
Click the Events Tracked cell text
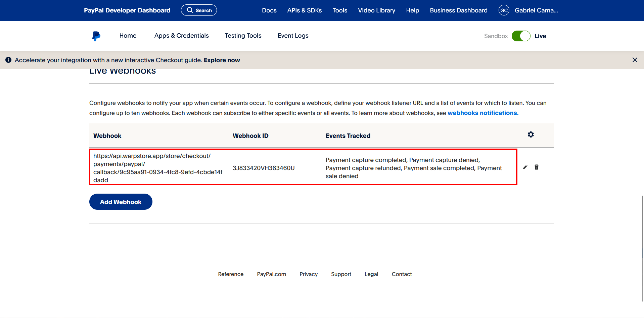pyautogui.click(x=414, y=168)
